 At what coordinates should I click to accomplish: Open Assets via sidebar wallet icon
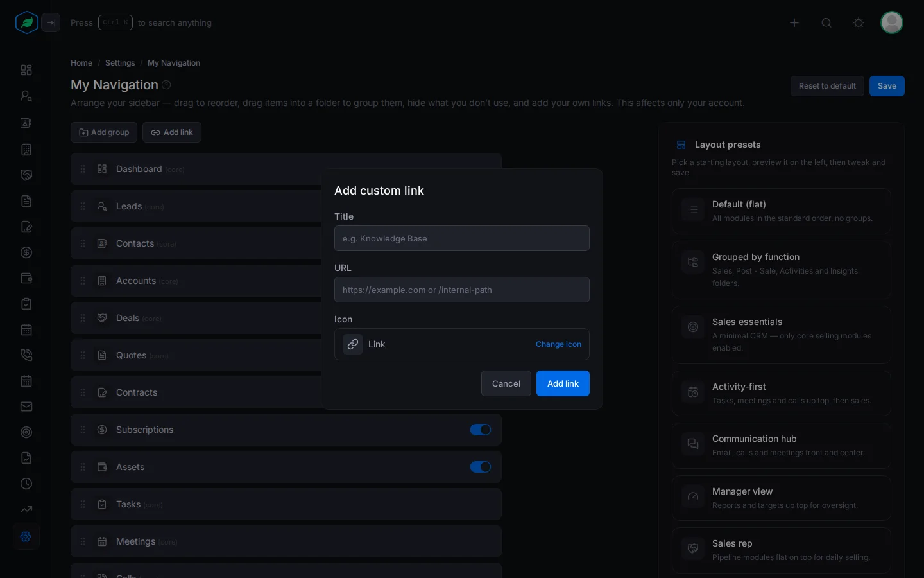(26, 278)
